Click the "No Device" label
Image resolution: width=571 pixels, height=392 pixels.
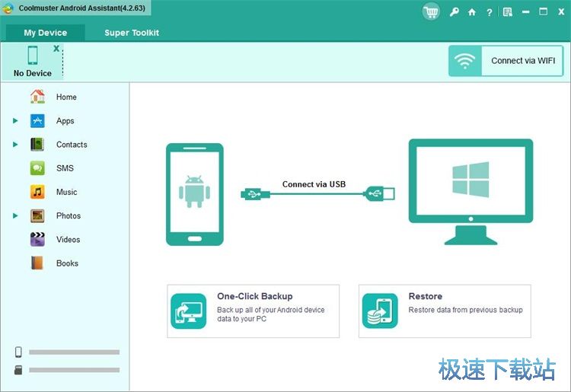[x=33, y=73]
